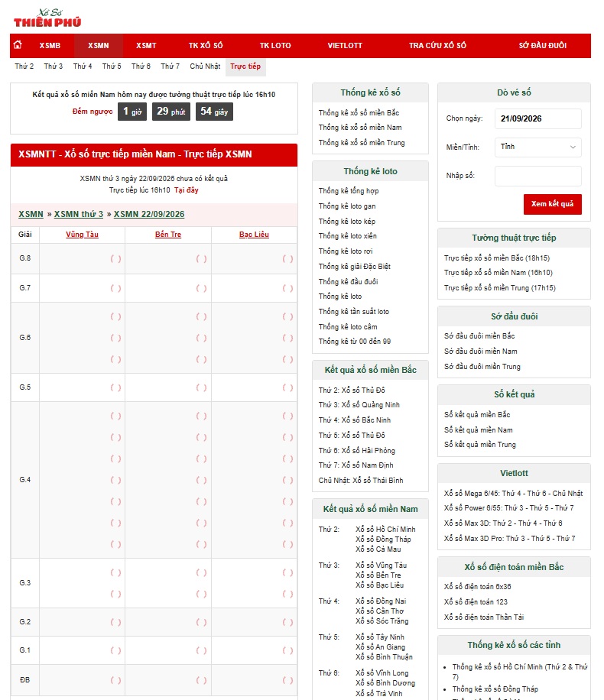This screenshot has width=604, height=700.
Task: Open Thống kê loto kép link
Action: coord(346,222)
